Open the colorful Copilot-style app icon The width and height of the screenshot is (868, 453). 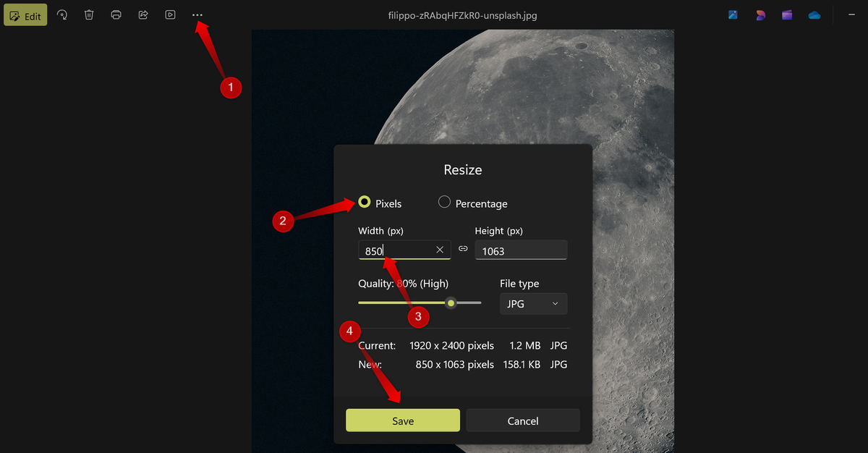pyautogui.click(x=760, y=14)
